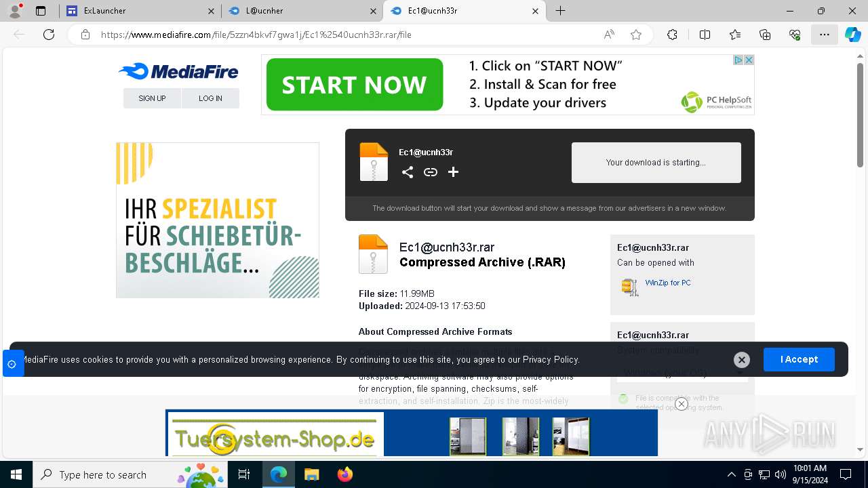Click the WinZip program icon
The height and width of the screenshot is (488, 868).
(630, 287)
